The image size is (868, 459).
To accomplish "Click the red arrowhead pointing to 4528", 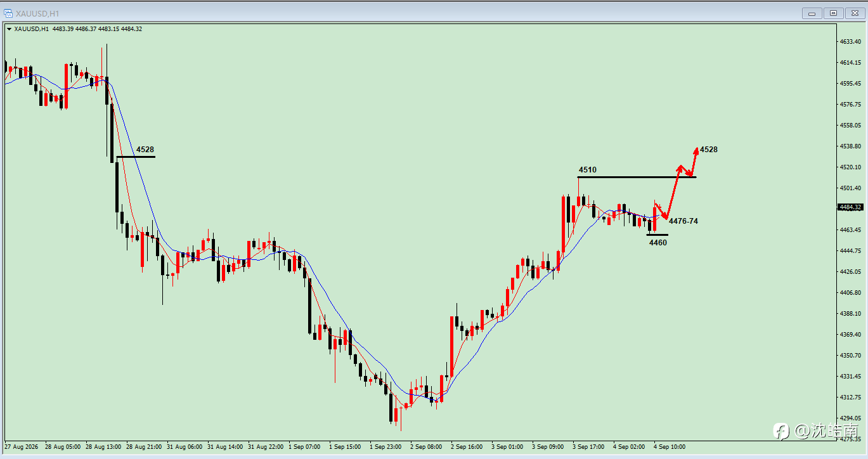I will tap(696, 151).
